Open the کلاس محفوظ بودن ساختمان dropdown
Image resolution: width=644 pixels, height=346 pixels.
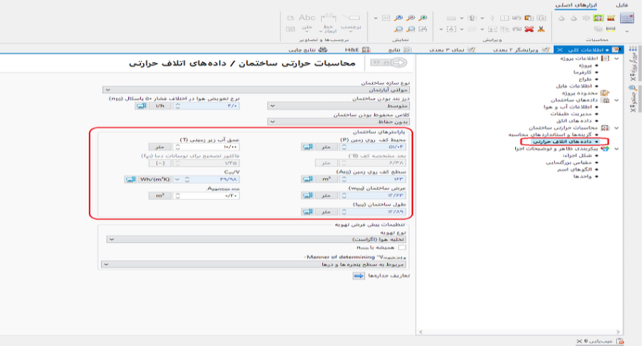click(339, 122)
